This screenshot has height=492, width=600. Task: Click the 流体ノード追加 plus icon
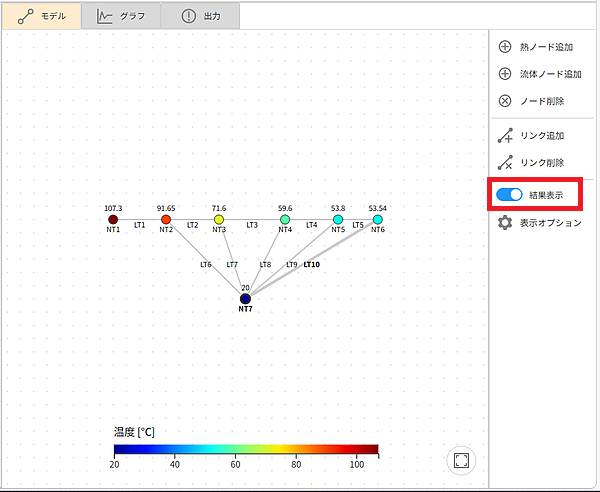tap(505, 74)
